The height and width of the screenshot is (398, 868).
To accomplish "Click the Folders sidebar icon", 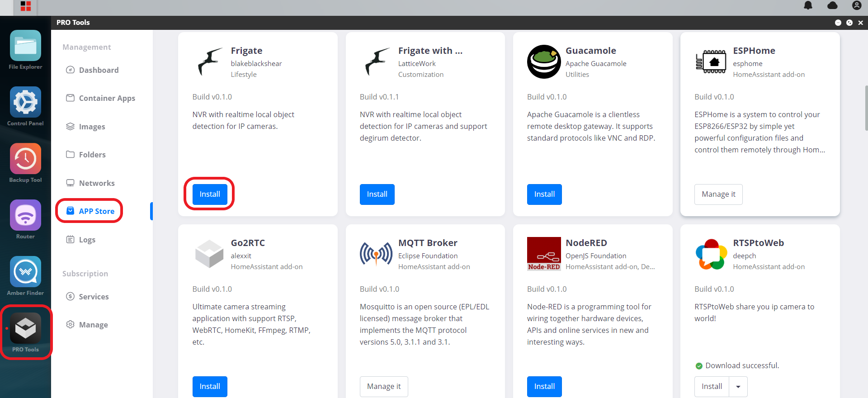I will (x=70, y=154).
